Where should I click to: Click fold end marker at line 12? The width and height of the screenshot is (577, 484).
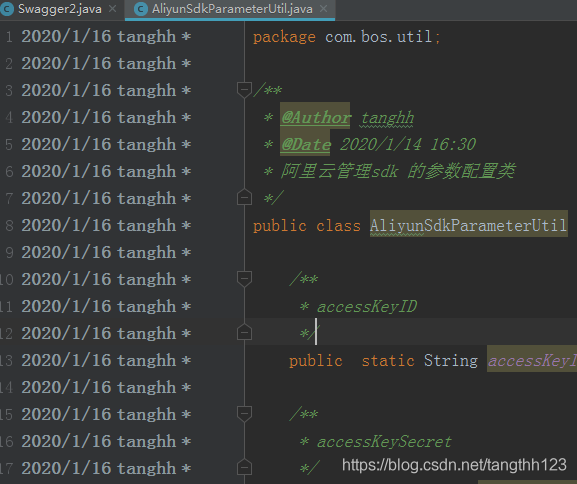point(244,332)
